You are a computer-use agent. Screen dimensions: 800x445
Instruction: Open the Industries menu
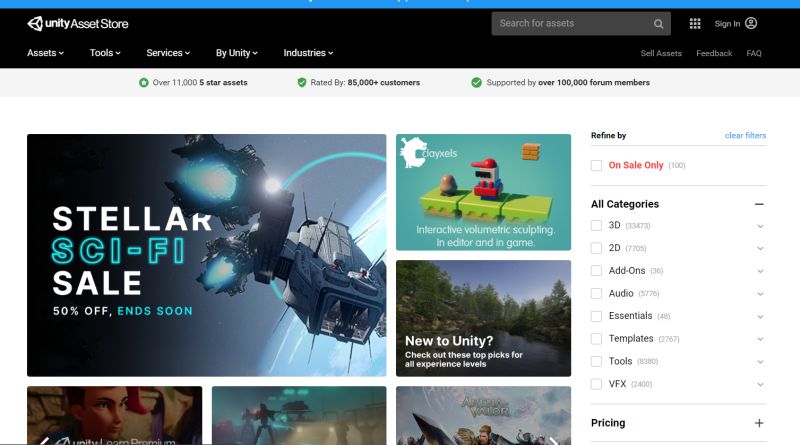308,53
